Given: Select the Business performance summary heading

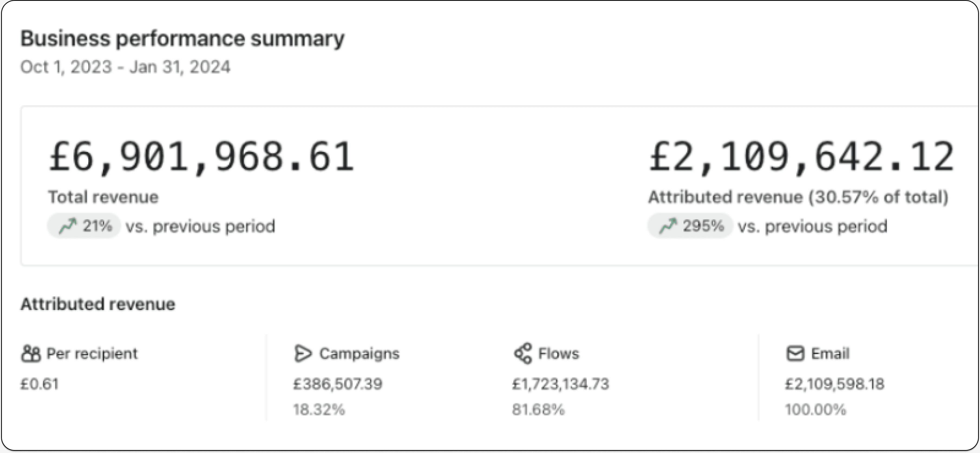Looking at the screenshot, I should [182, 39].
